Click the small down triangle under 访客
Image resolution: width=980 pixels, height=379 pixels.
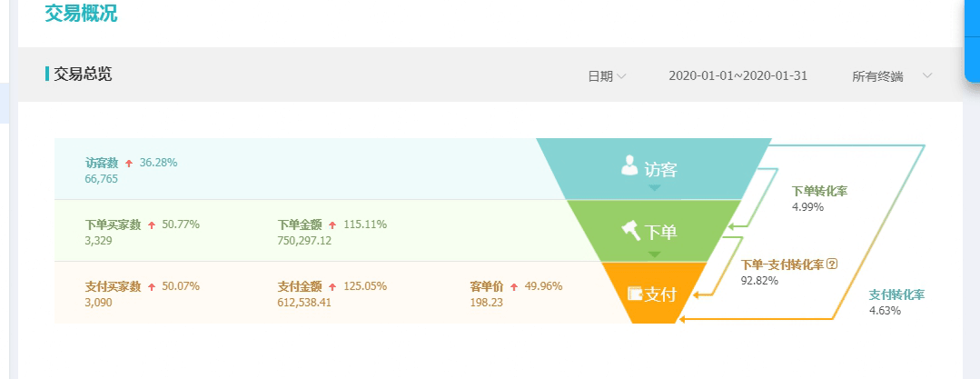(x=654, y=188)
